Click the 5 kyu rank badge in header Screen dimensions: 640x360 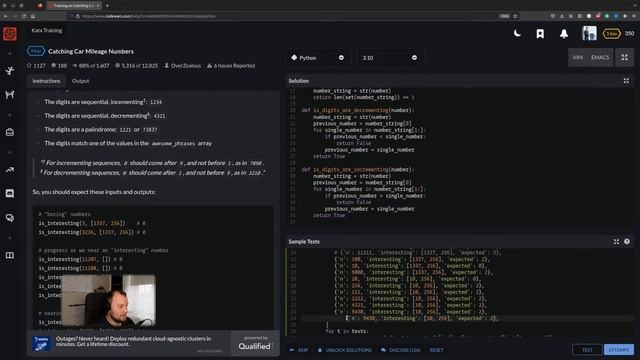coord(611,33)
